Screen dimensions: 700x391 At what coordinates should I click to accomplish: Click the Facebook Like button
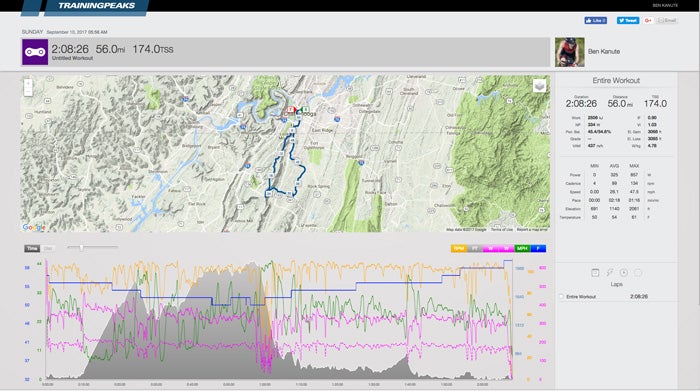tap(596, 21)
